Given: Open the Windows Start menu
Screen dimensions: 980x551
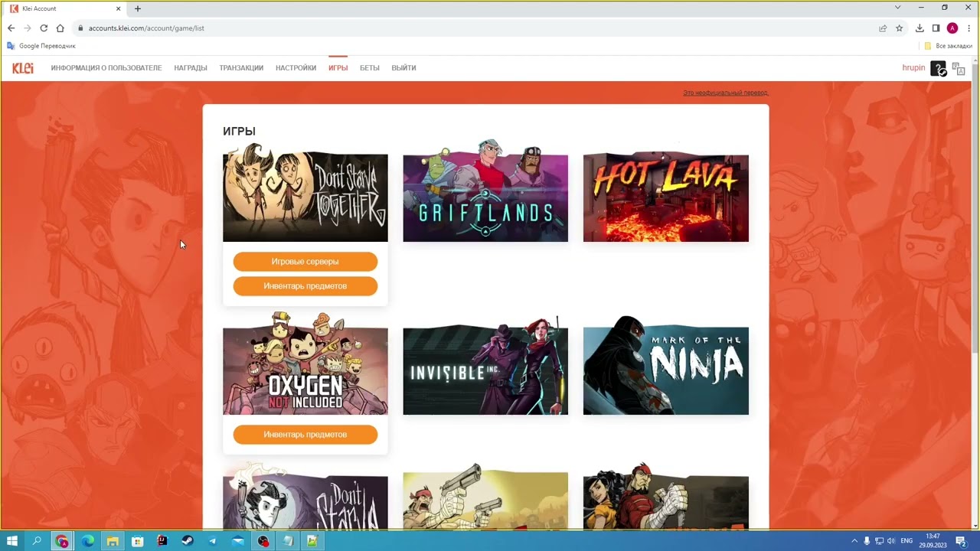Looking at the screenshot, I should click(11, 541).
